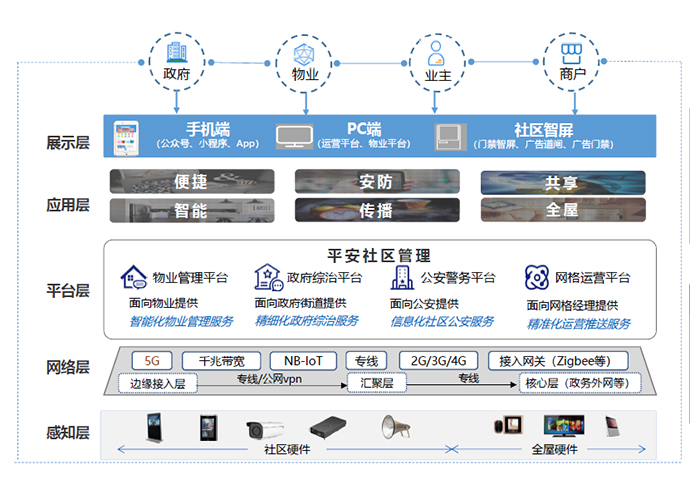Screen dimensions: 700x503
Task: Click the standing advertising kiosk device image
Action: 155,427
